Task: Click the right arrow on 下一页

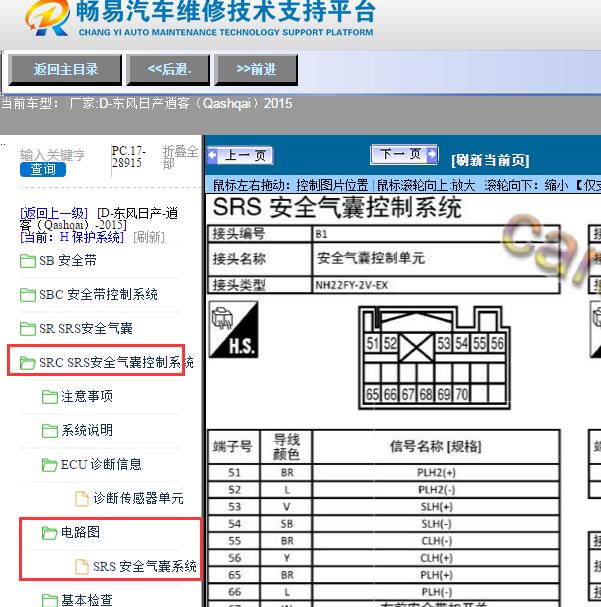Action: pos(432,154)
